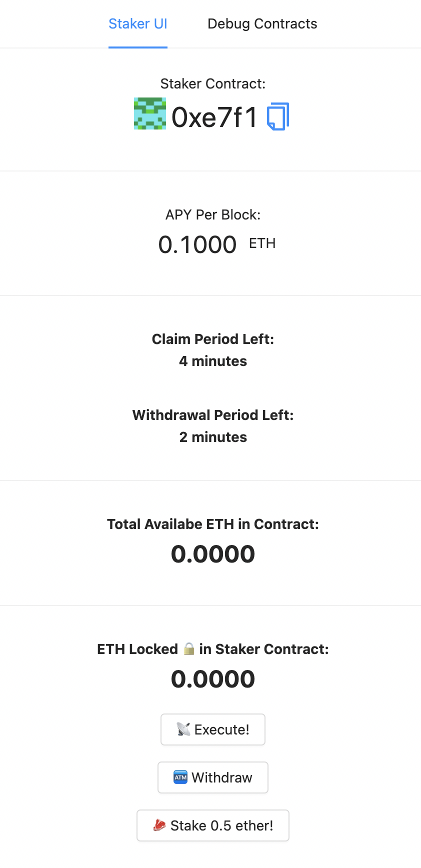Click the Staker Contract: label

click(x=213, y=83)
